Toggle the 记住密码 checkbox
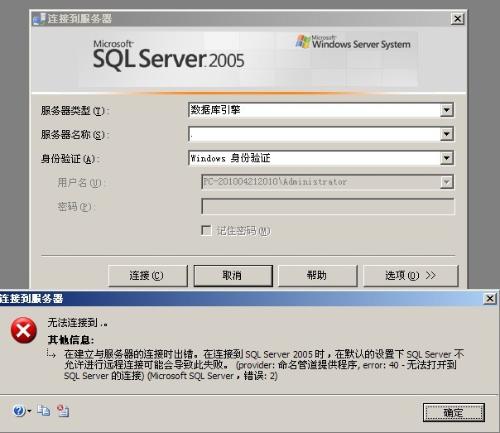 point(206,230)
